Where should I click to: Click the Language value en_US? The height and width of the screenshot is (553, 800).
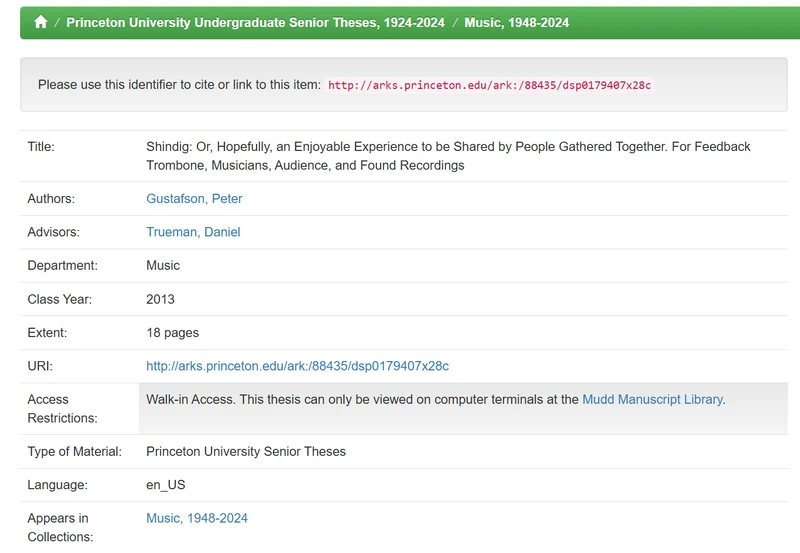click(166, 485)
